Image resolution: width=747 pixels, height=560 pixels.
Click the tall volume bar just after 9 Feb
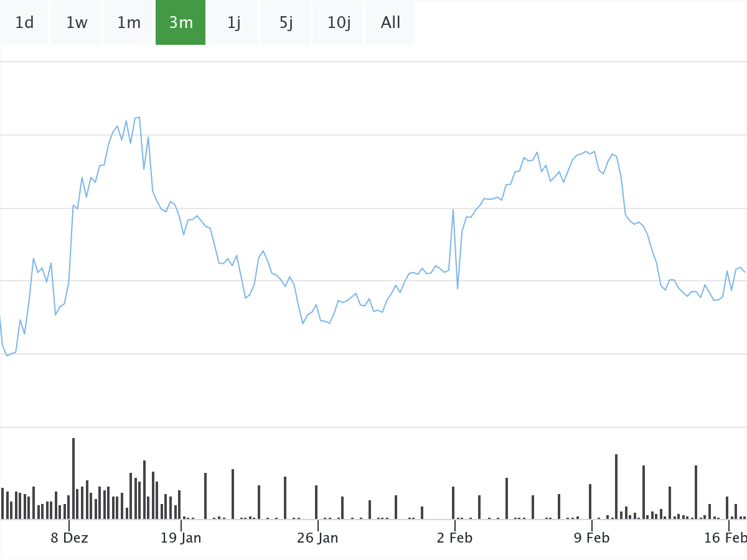616,486
